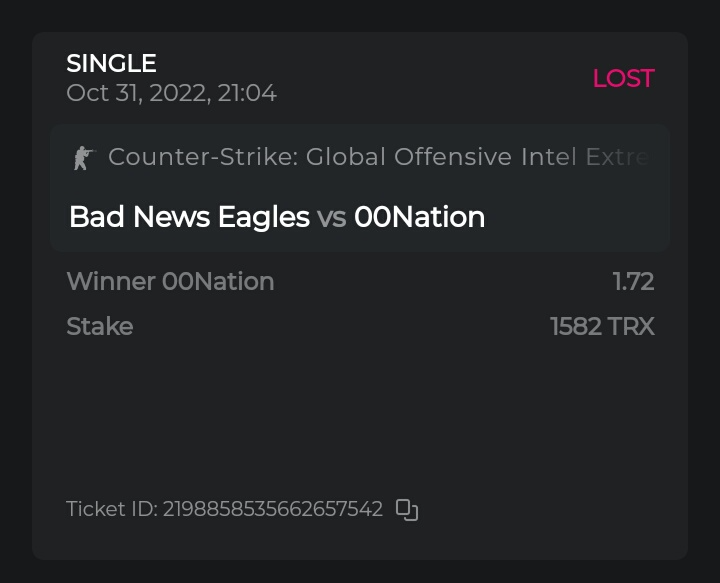Select the Winner 00Nation bet selection
Image resolution: width=720 pixels, height=583 pixels.
tap(170, 282)
